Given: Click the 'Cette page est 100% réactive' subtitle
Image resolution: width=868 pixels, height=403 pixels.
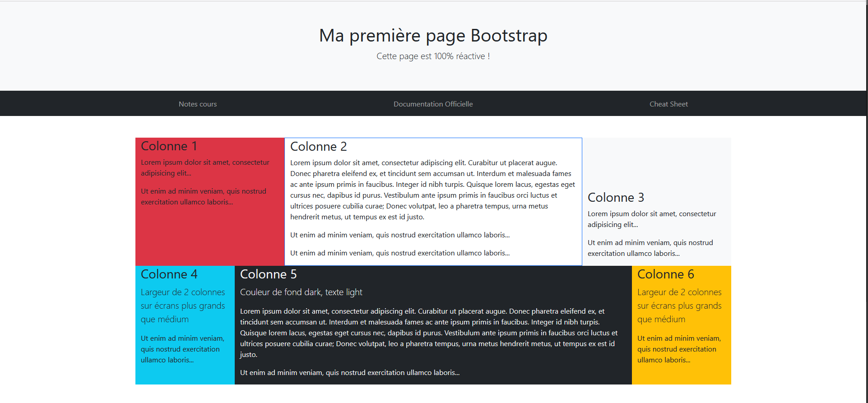Looking at the screenshot, I should [x=433, y=56].
